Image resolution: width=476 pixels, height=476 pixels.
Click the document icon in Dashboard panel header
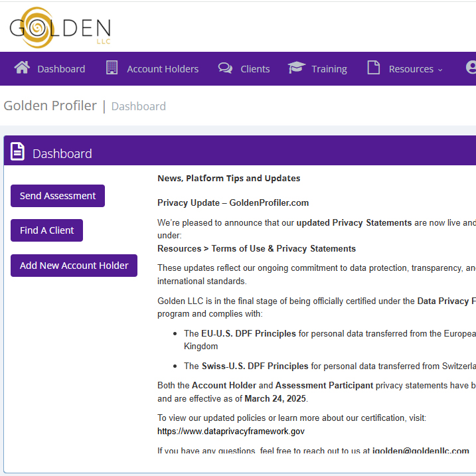(17, 151)
